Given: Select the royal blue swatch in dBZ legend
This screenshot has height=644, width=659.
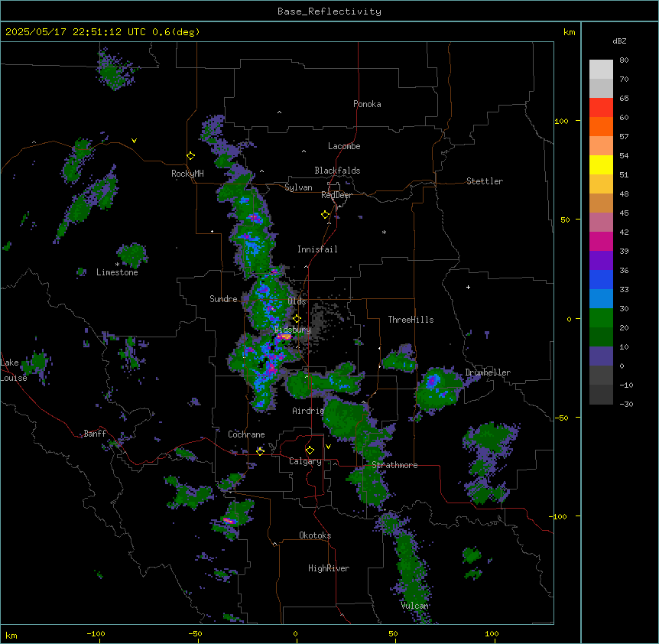Looking at the screenshot, I should coord(601,279).
